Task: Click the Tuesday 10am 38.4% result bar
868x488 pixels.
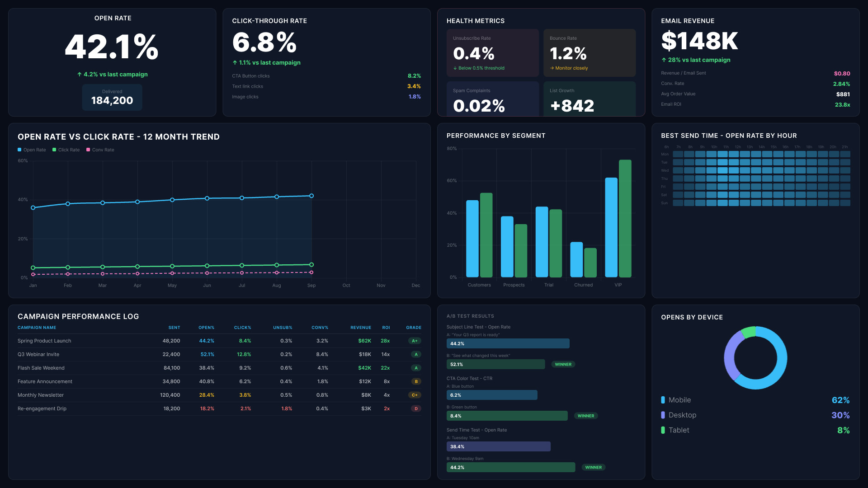Action: pyautogui.click(x=499, y=446)
